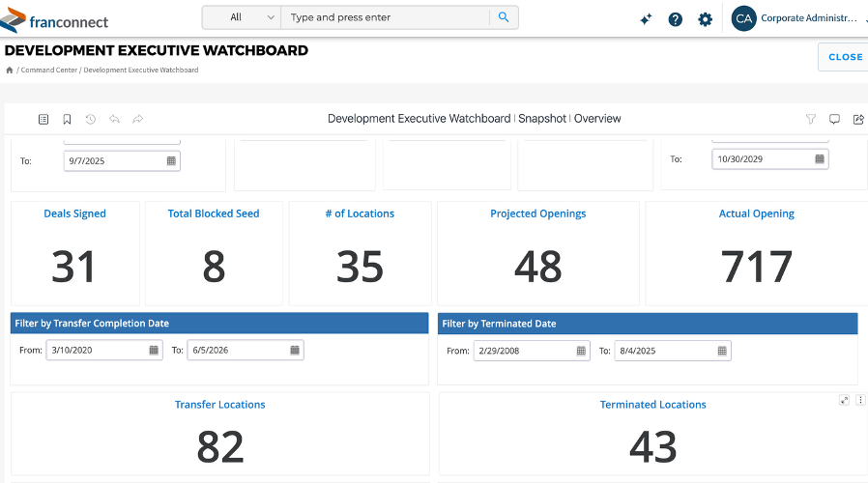The image size is (868, 483).
Task: Click the share export icon
Action: (857, 119)
